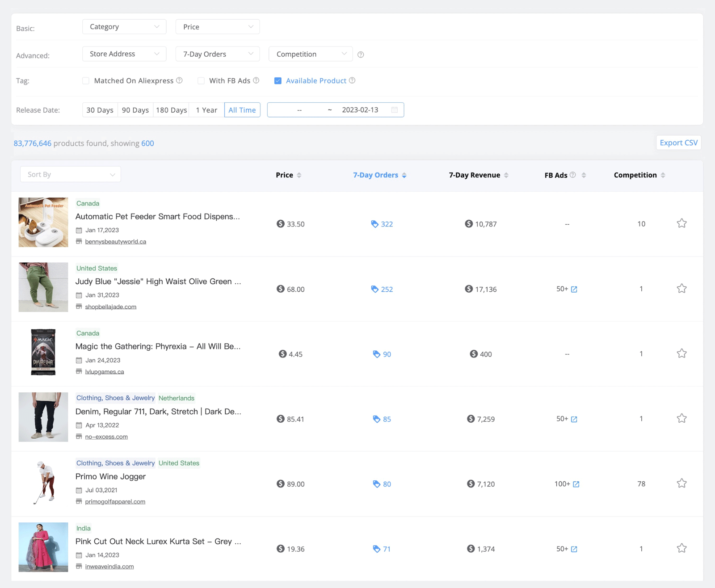Open the Competition filter dropdown
Image resolution: width=715 pixels, height=588 pixels.
(311, 54)
